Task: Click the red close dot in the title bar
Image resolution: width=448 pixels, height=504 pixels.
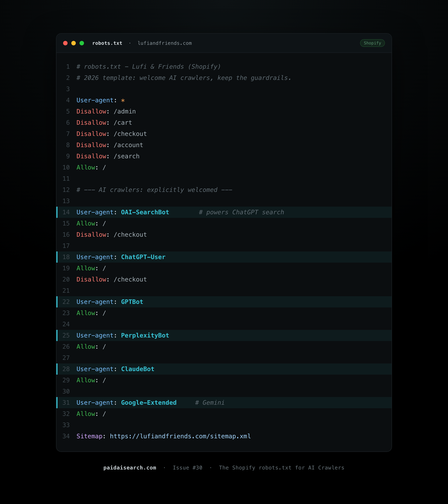Action: [65, 43]
